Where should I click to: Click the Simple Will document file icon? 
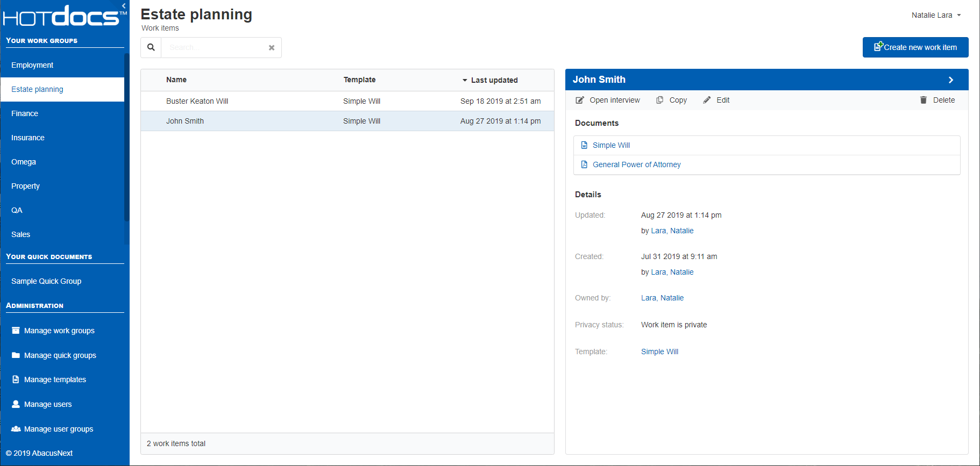pyautogui.click(x=584, y=145)
